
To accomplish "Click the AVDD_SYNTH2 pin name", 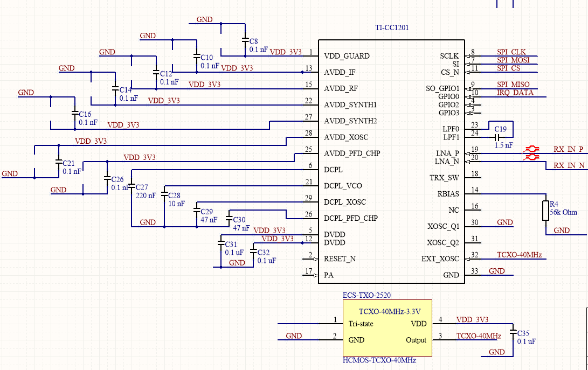I will click(351, 121).
